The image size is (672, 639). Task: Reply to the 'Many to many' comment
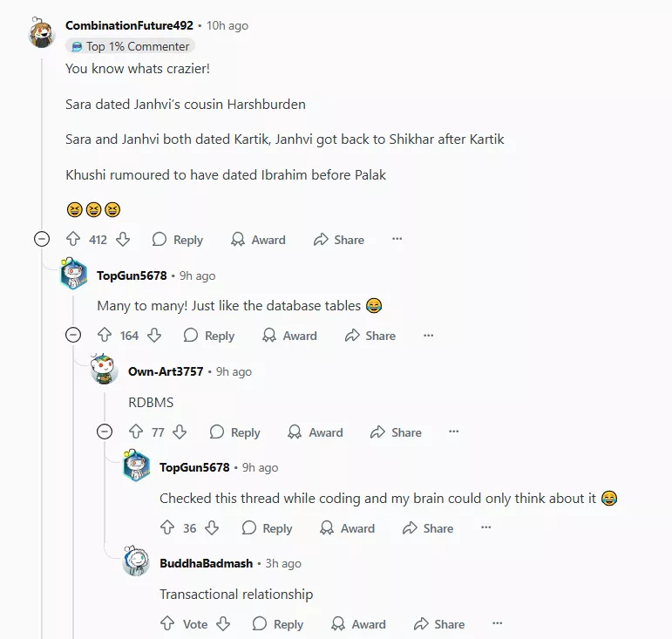coord(209,336)
